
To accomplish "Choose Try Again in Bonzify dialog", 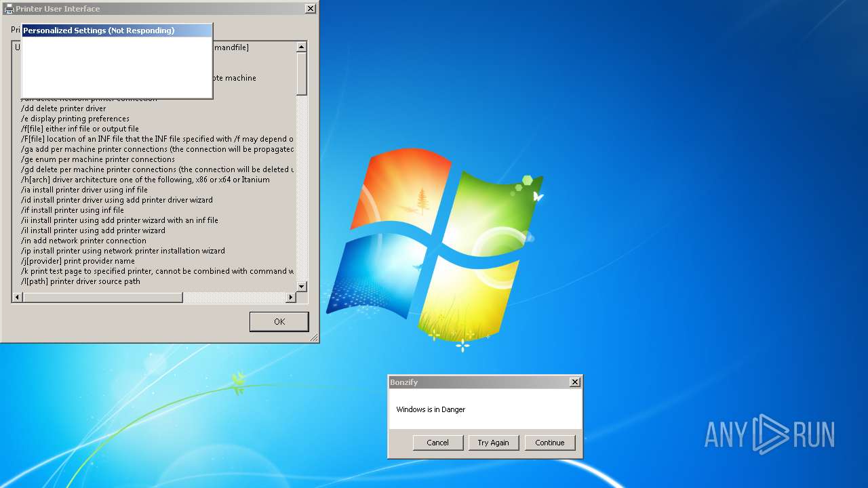I will click(x=493, y=443).
